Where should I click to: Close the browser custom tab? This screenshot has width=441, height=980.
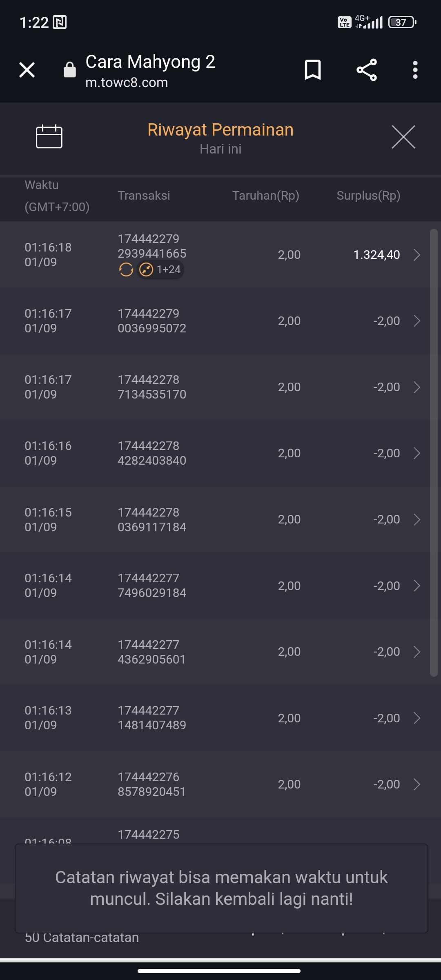(x=27, y=70)
